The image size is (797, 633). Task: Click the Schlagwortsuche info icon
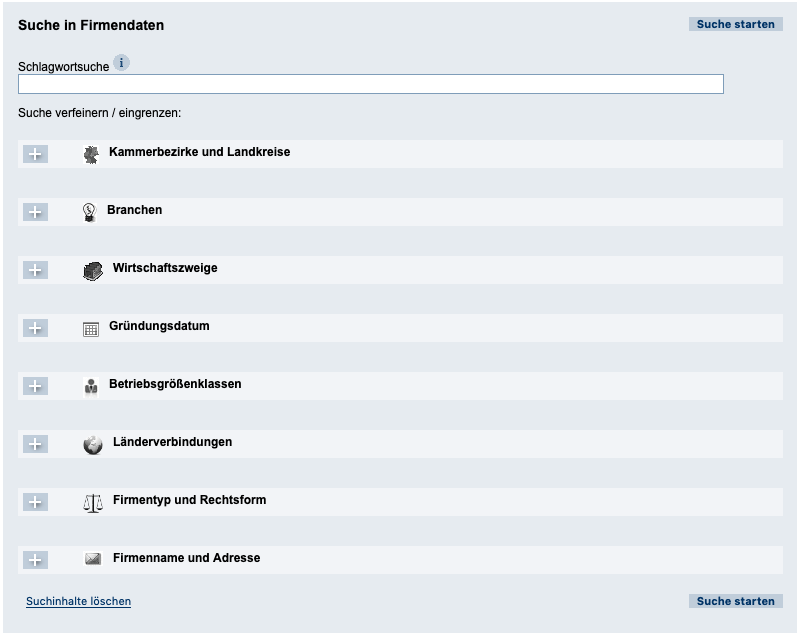122,63
